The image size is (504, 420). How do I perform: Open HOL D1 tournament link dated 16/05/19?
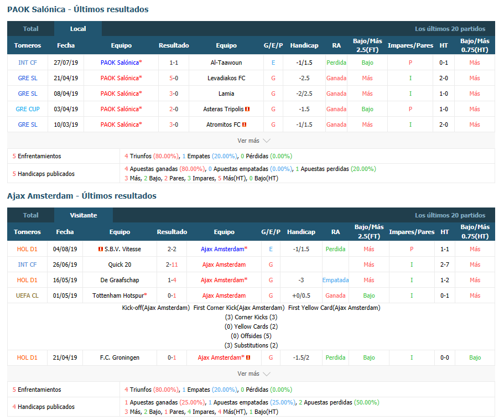[27, 280]
